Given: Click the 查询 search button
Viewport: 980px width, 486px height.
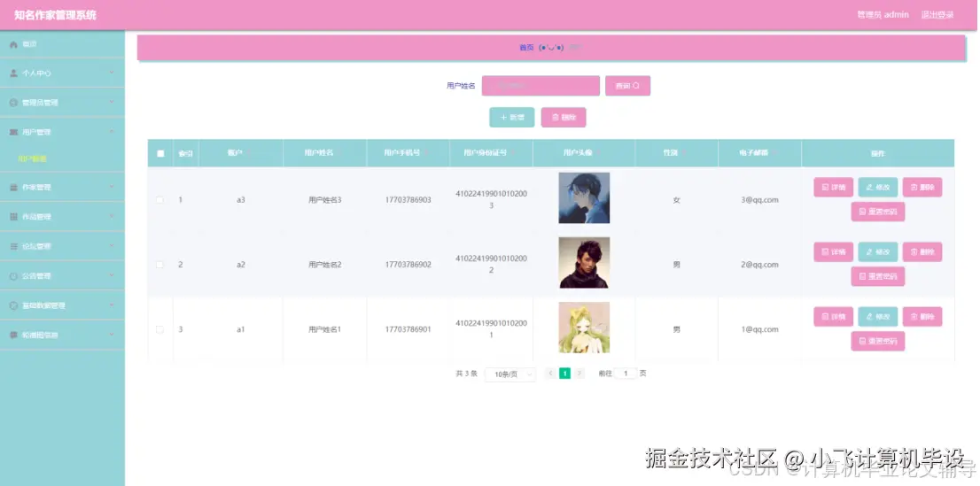Looking at the screenshot, I should (x=627, y=86).
